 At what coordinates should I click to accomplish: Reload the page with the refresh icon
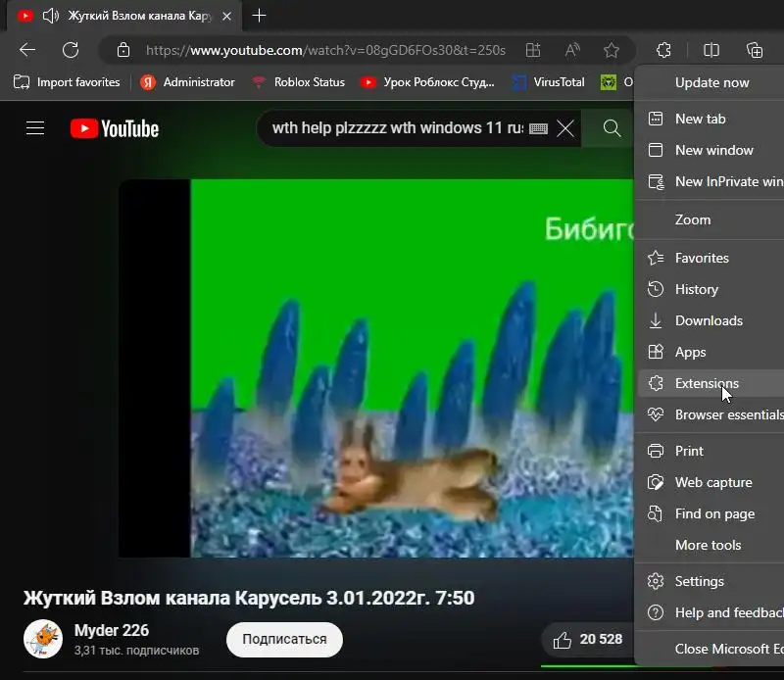point(71,50)
